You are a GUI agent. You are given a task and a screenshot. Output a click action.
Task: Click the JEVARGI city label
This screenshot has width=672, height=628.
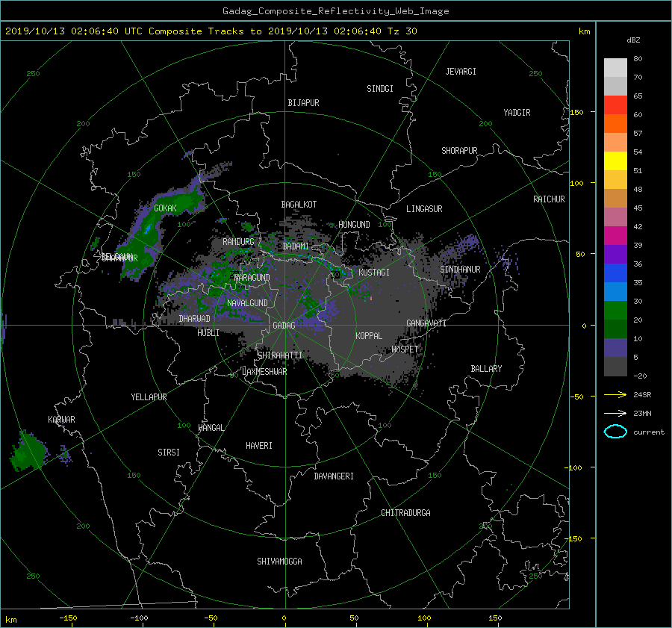pyautogui.click(x=461, y=72)
